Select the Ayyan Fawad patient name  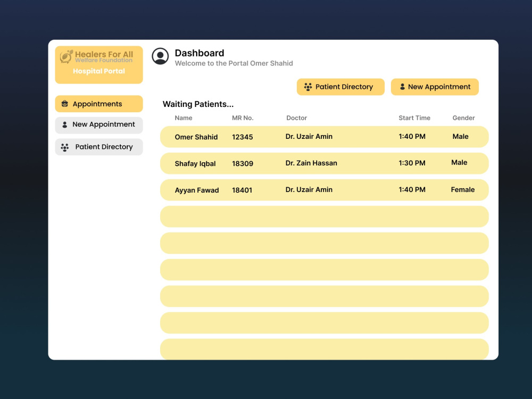click(x=197, y=190)
